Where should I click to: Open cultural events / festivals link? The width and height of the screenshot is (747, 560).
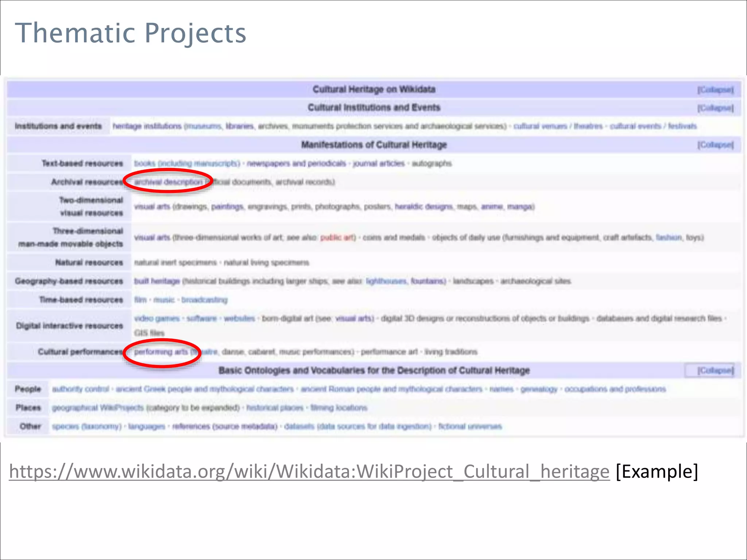653,126
